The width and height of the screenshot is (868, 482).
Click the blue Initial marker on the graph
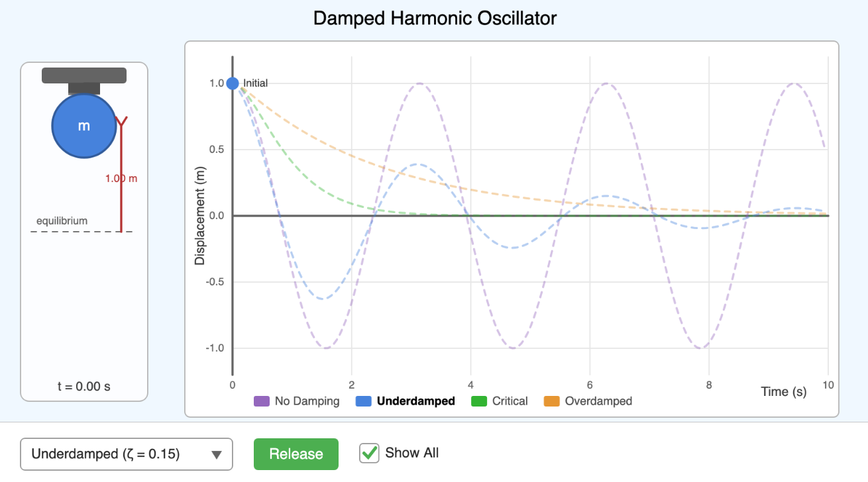(x=232, y=83)
